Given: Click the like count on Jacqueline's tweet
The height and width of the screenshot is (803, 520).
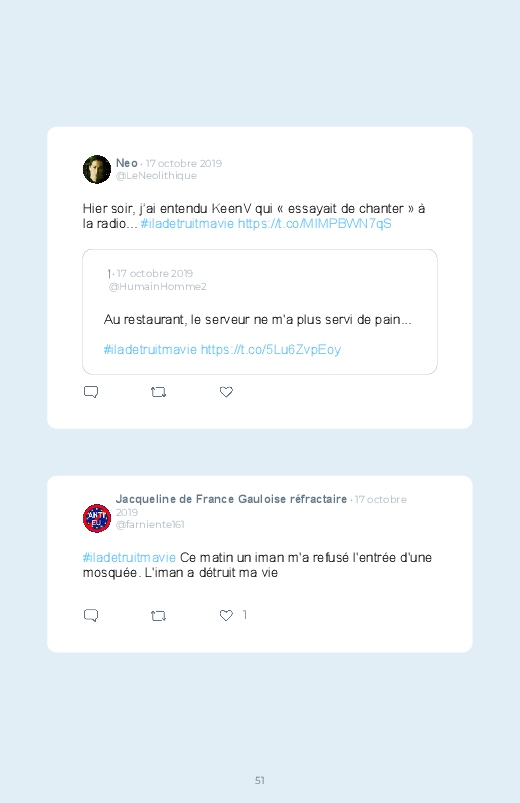Looking at the screenshot, I should pyautogui.click(x=245, y=615).
